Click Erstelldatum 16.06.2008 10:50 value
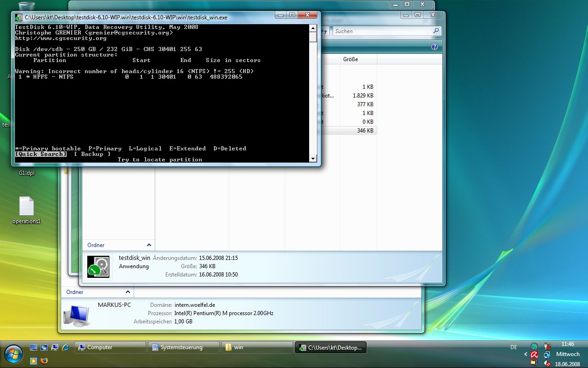Viewport: 588px width, 368px height. pyautogui.click(x=218, y=275)
